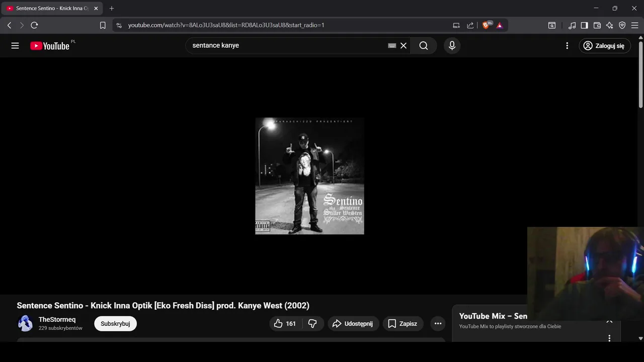Reload the page

click(x=34, y=25)
